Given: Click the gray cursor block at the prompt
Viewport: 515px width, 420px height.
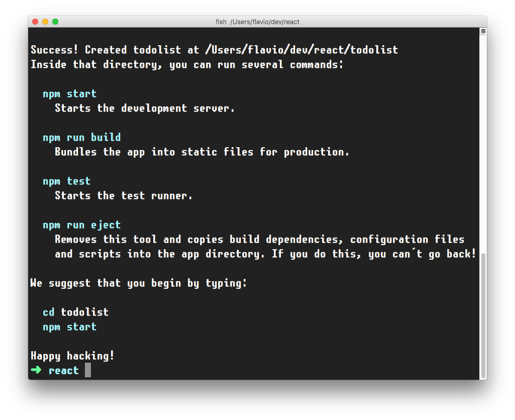Looking at the screenshot, I should [x=88, y=371].
